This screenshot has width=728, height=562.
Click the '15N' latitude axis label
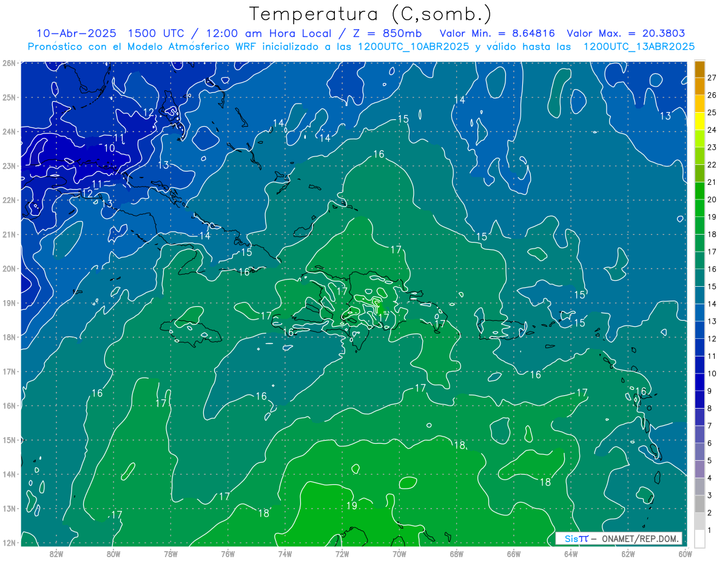click(x=8, y=440)
